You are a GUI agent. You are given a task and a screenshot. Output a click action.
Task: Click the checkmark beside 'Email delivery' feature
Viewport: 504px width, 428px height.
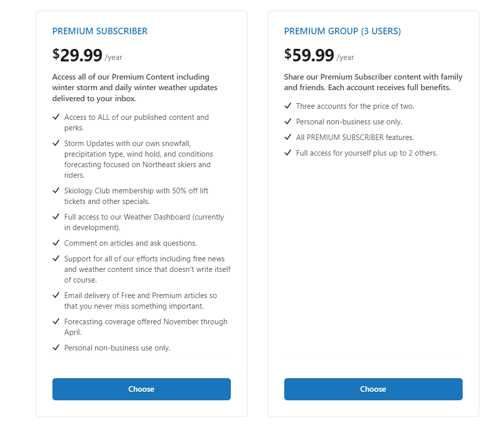[x=56, y=295]
